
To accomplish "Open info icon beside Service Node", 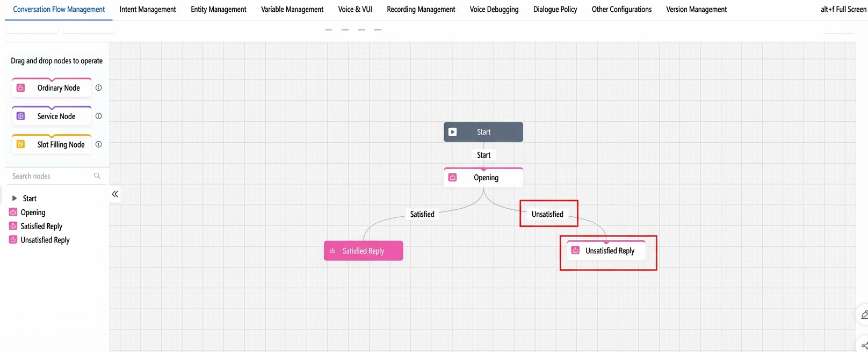I will click(x=98, y=116).
